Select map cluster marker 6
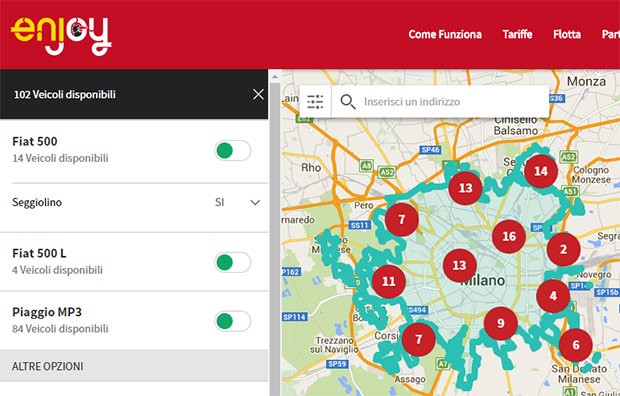620x396 pixels. (576, 345)
